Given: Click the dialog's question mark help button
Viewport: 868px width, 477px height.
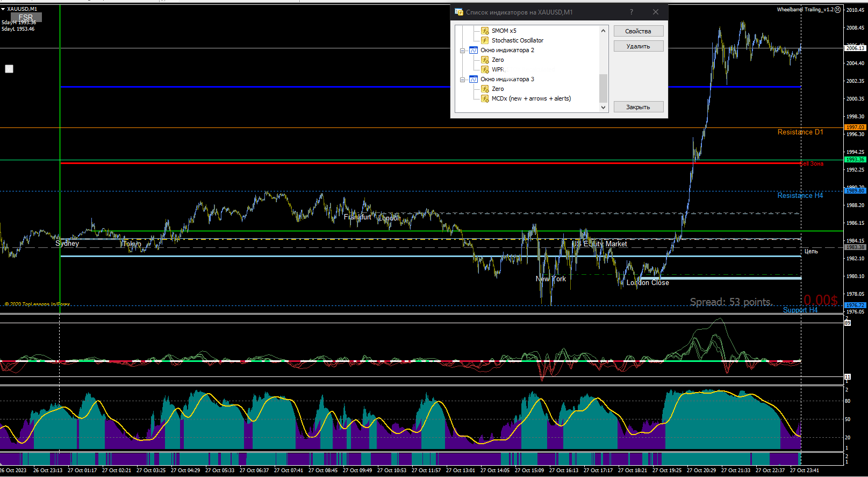Looking at the screenshot, I should [x=632, y=12].
